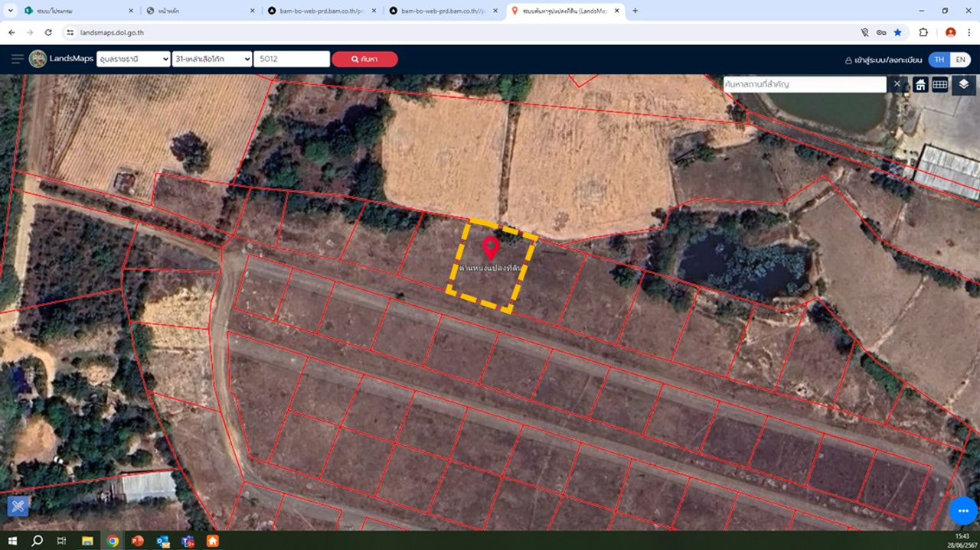Open the LandsMaps hamburger menu
The width and height of the screenshot is (980, 550).
click(x=17, y=59)
